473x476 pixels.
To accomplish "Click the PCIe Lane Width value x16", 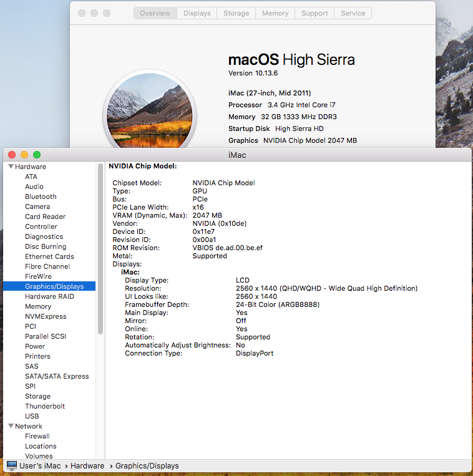I will coord(198,207).
